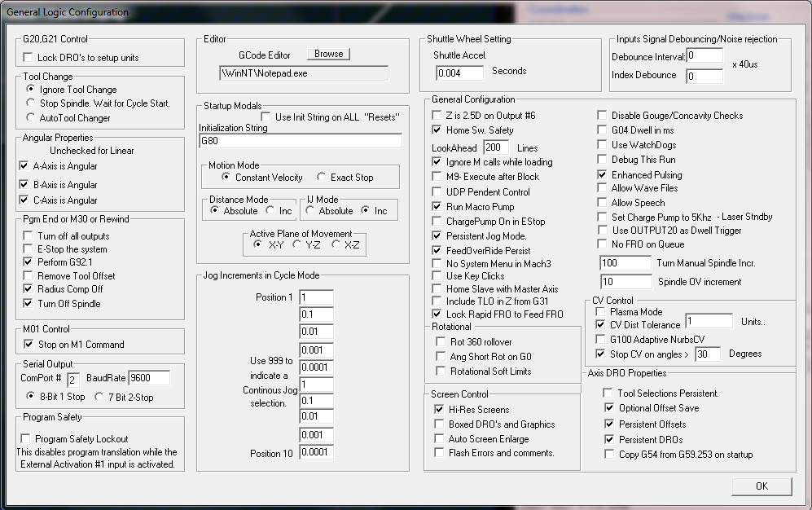This screenshot has height=510, width=812.
Task: Click the CV Dist Tolerance units field
Action: [709, 321]
